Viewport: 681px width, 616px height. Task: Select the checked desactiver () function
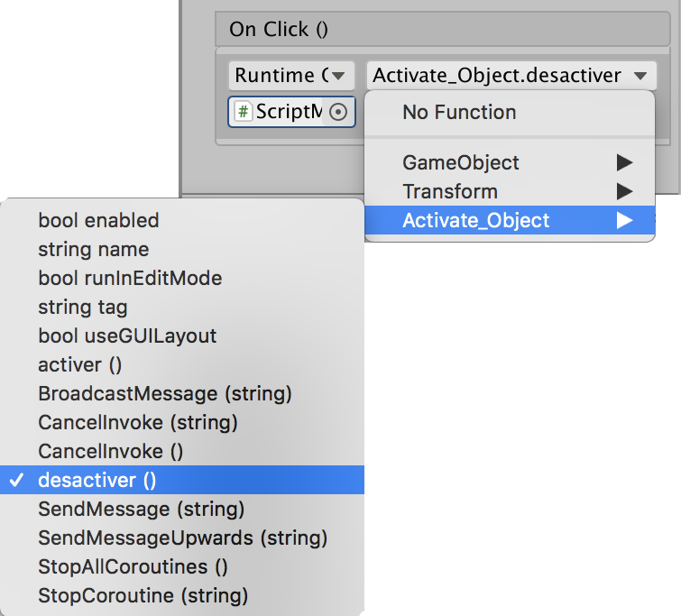point(97,480)
